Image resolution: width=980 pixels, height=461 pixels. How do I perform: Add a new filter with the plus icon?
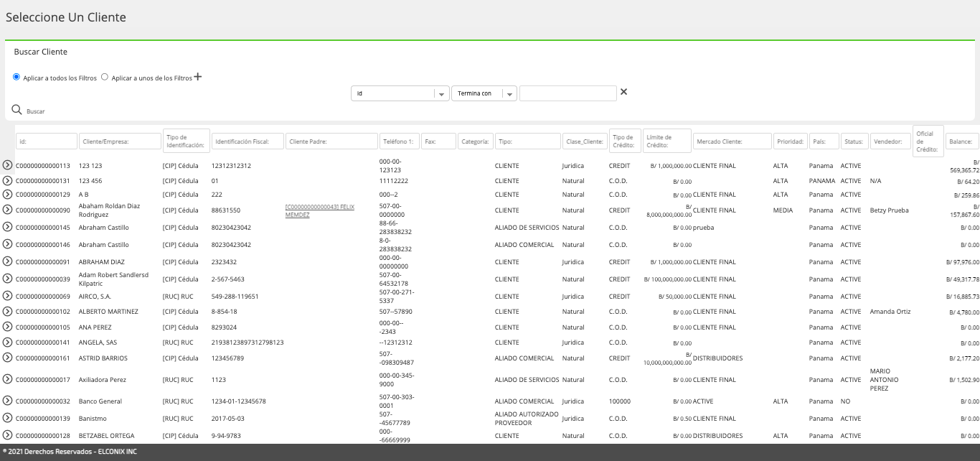198,77
